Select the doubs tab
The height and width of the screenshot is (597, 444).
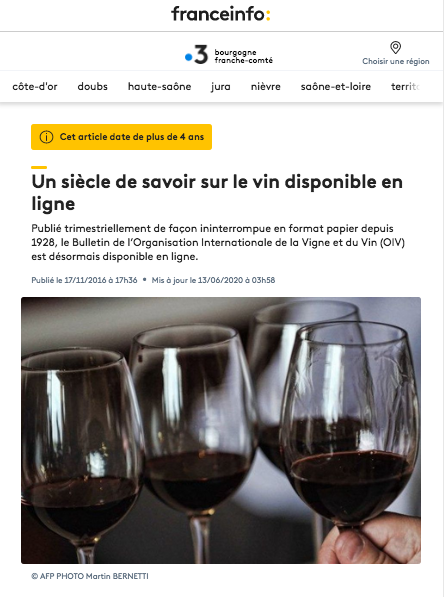pos(93,86)
